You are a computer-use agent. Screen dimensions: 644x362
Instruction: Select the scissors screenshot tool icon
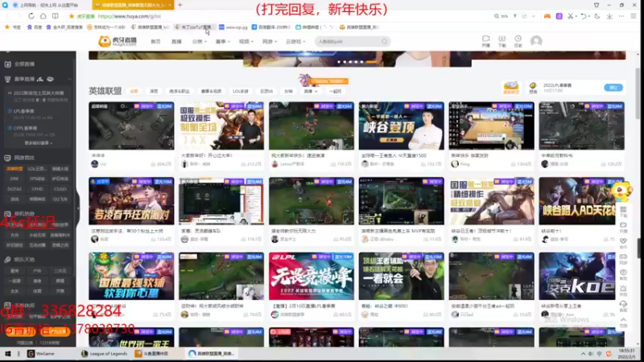[x=571, y=16]
